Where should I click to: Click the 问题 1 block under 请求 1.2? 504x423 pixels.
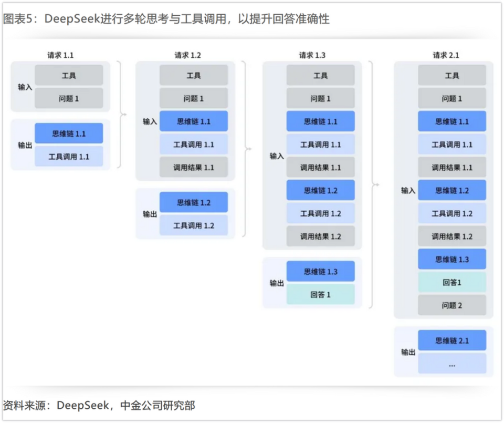tap(194, 98)
